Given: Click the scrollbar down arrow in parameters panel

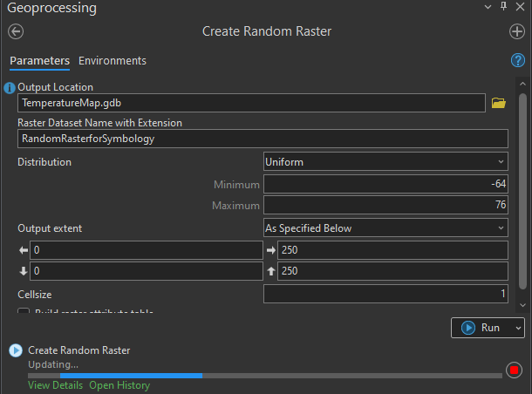Looking at the screenshot, I should click(x=522, y=305).
